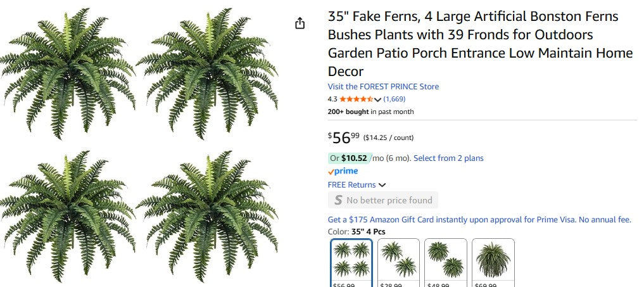
Task: Expand the FREE Returns dropdown arrow
Action: click(x=382, y=186)
